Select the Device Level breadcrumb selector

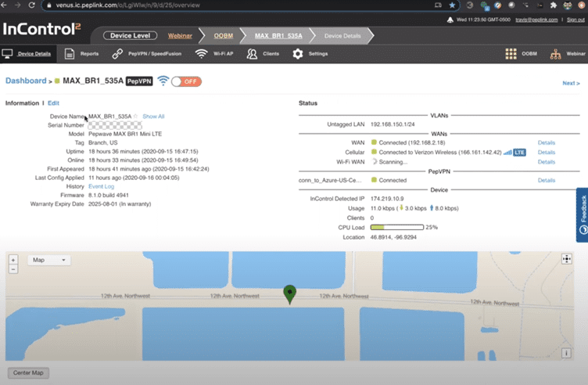[130, 36]
